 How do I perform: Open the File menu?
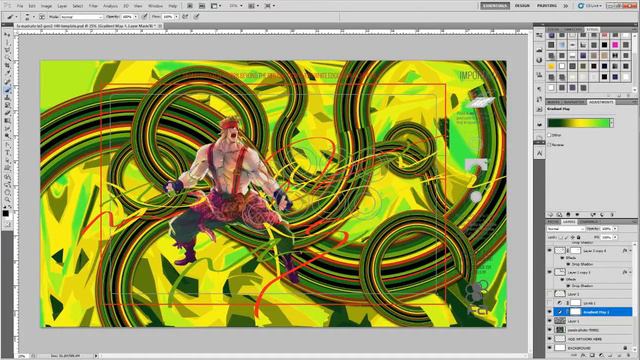point(20,6)
